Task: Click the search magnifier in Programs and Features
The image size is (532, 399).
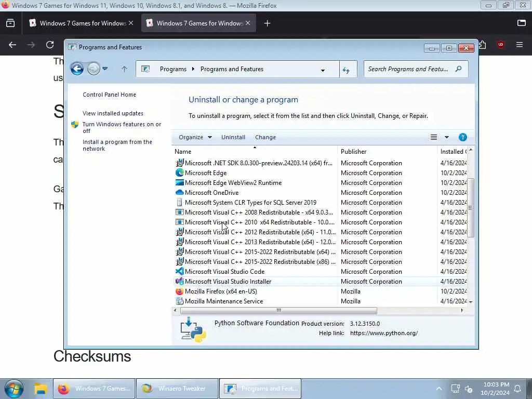Action: point(458,69)
